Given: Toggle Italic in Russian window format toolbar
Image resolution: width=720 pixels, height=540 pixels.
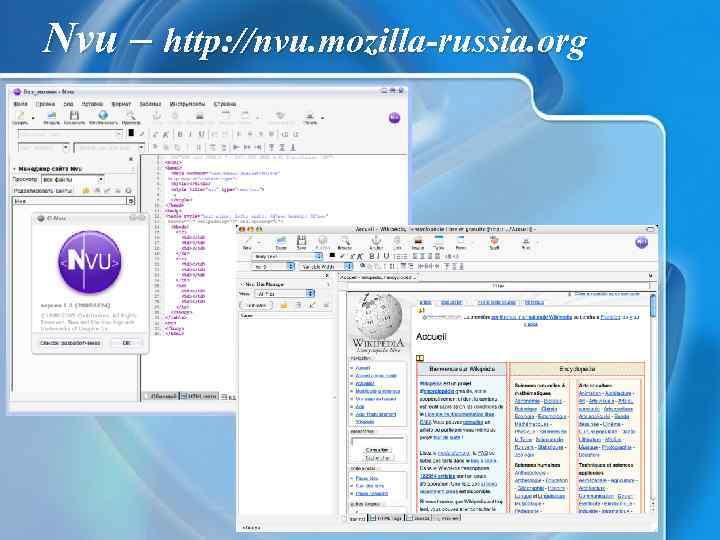Looking at the screenshot, I should coord(190,134).
